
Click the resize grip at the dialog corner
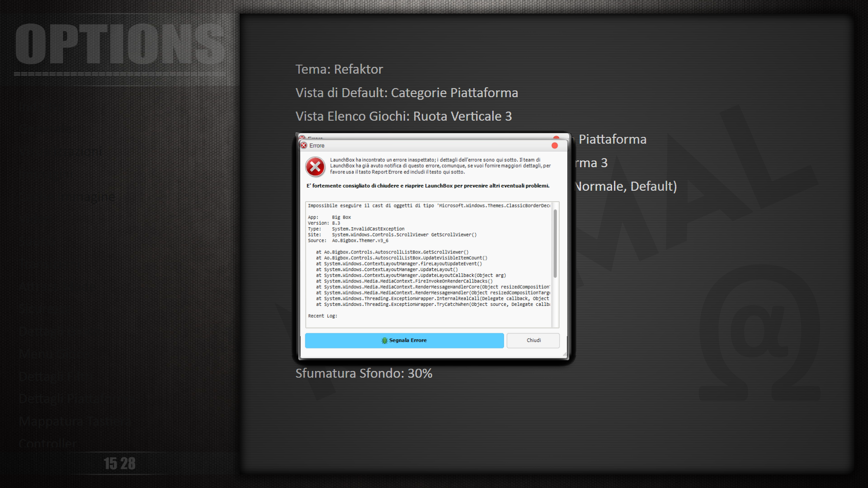[x=564, y=355]
